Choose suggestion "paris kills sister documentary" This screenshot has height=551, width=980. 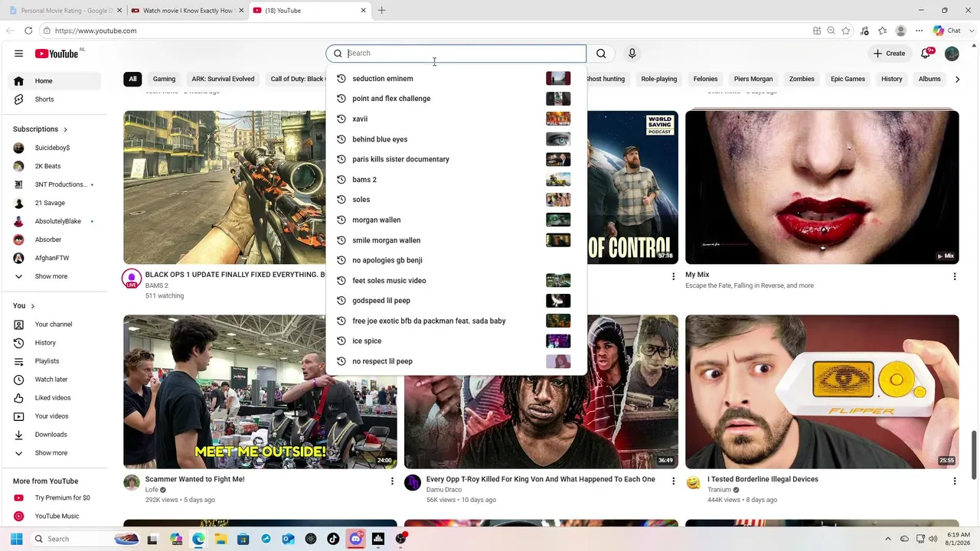(x=456, y=159)
